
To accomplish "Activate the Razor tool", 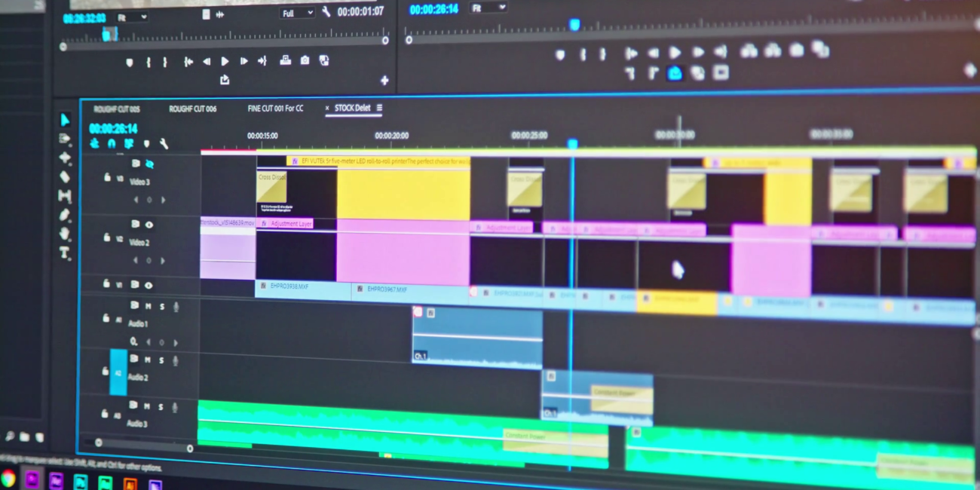I will [65, 176].
